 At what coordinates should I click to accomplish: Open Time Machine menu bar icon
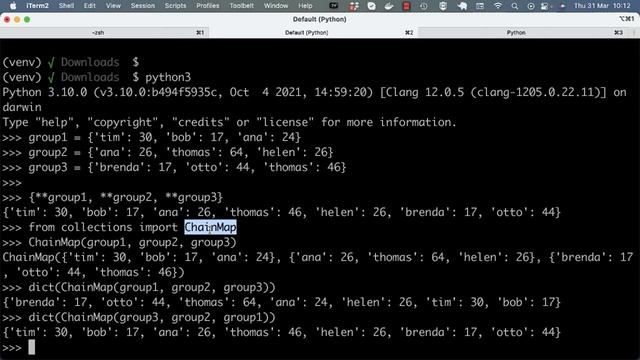[424, 6]
